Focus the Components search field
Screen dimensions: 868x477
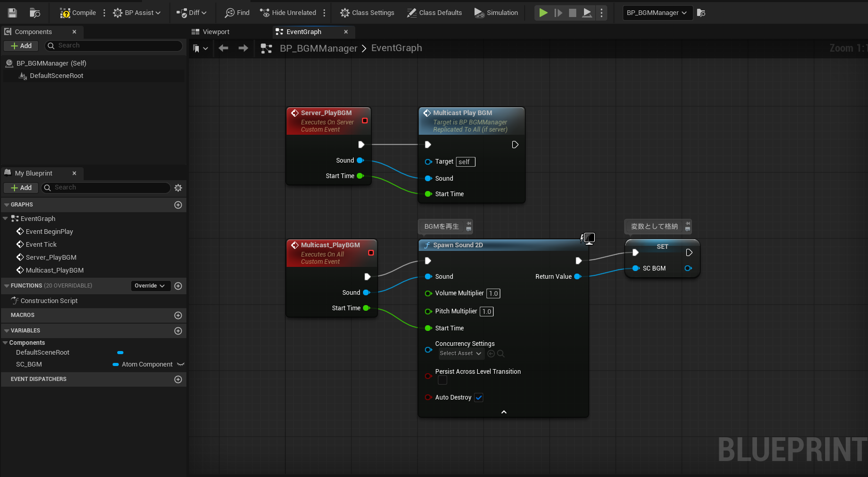tap(114, 46)
